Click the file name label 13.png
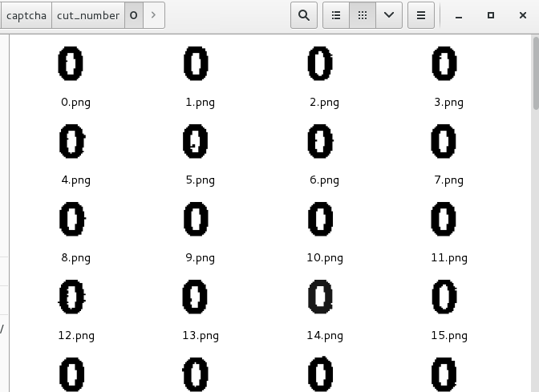The width and height of the screenshot is (539, 392). tap(201, 336)
